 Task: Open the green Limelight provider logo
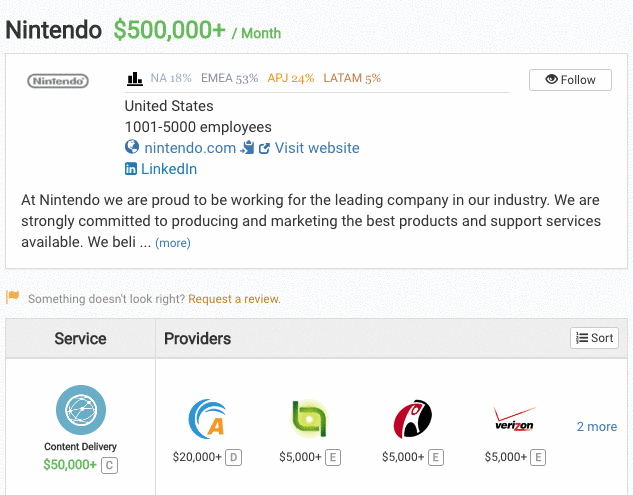coord(309,419)
